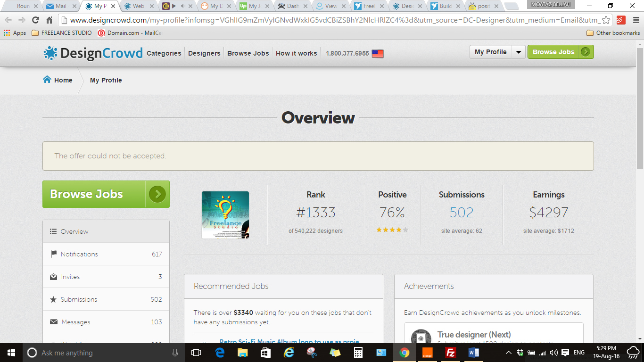The height and width of the screenshot is (362, 644).
Task: Open the Categories menu
Action: click(x=164, y=53)
